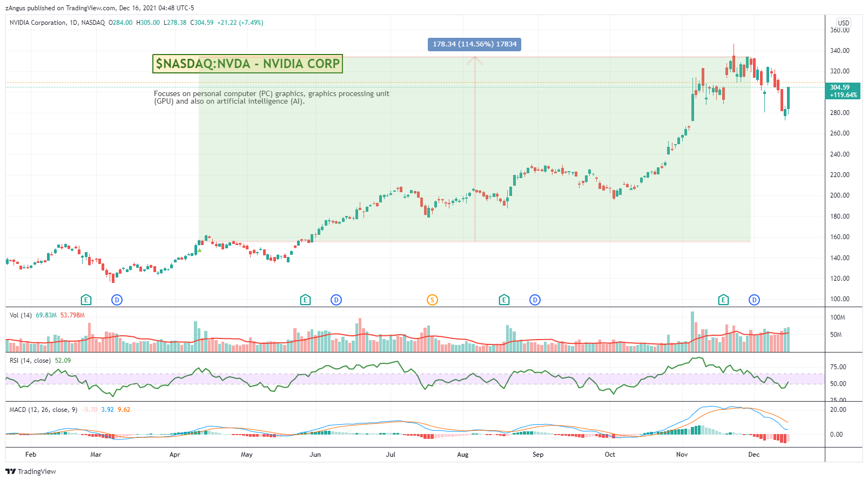
Task: Click the USD currency label
Action: 844,23
